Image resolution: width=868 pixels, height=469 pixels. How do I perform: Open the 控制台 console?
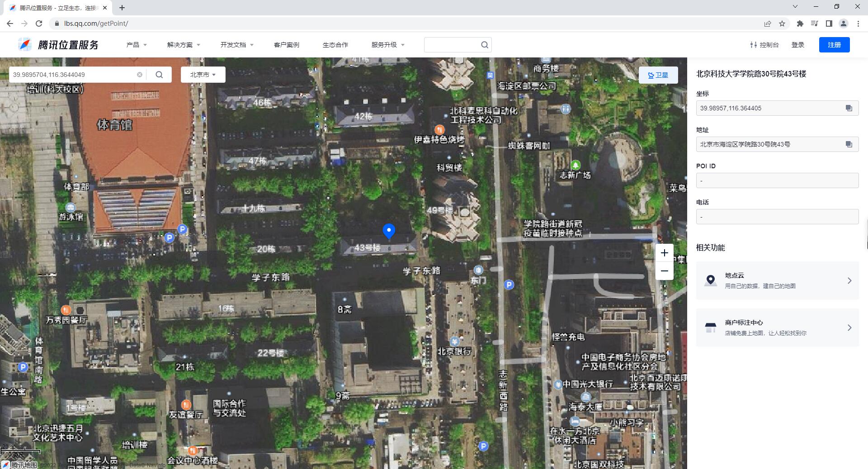click(764, 45)
